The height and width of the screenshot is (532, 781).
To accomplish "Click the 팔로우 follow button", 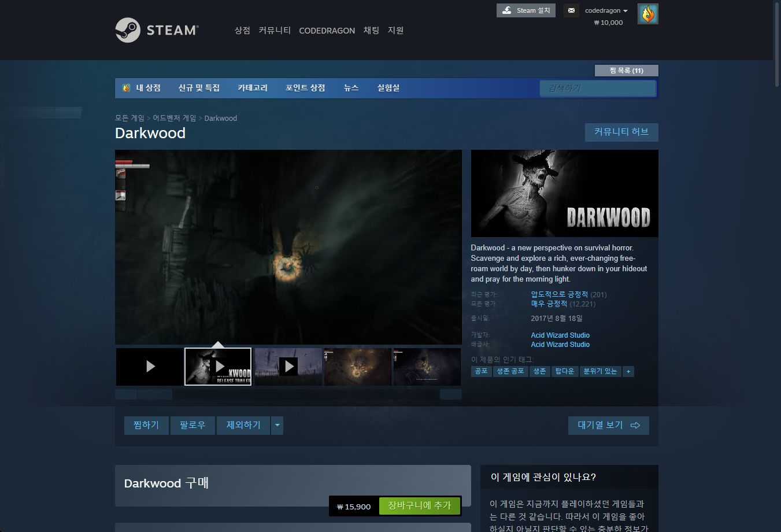I will coord(193,426).
